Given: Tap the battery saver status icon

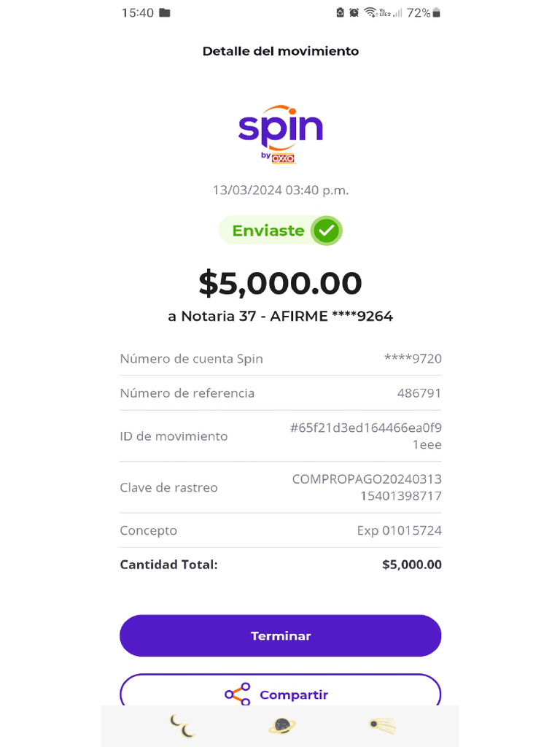Looking at the screenshot, I should coord(340,12).
